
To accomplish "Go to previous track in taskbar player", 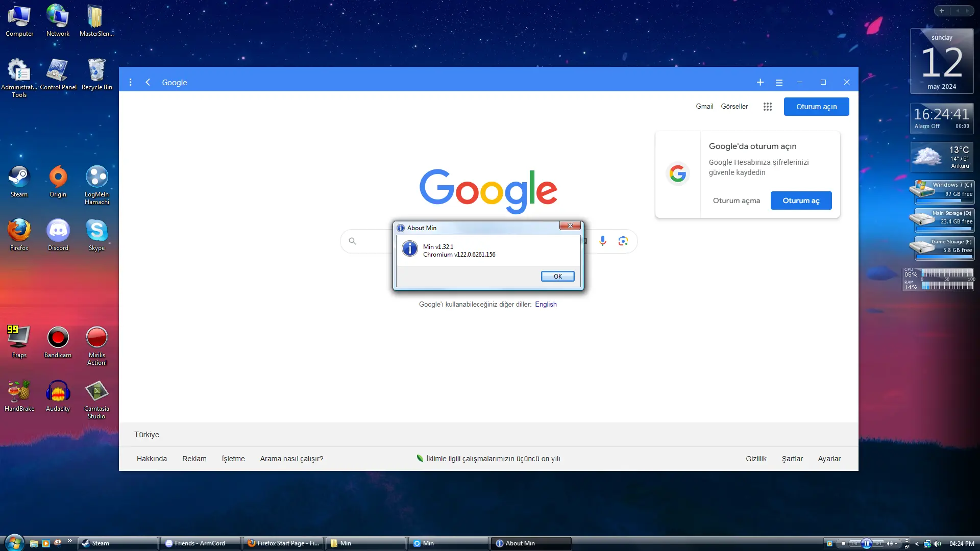I will [x=854, y=544].
